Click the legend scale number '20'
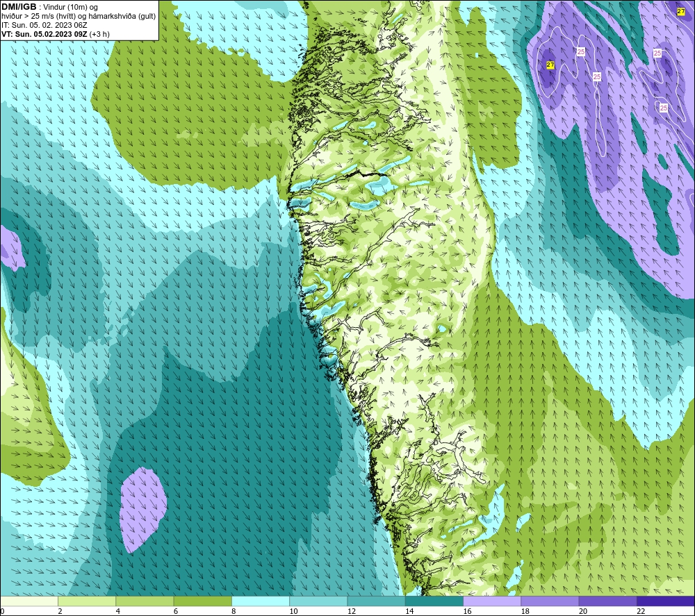The image size is (695, 616). (x=583, y=611)
